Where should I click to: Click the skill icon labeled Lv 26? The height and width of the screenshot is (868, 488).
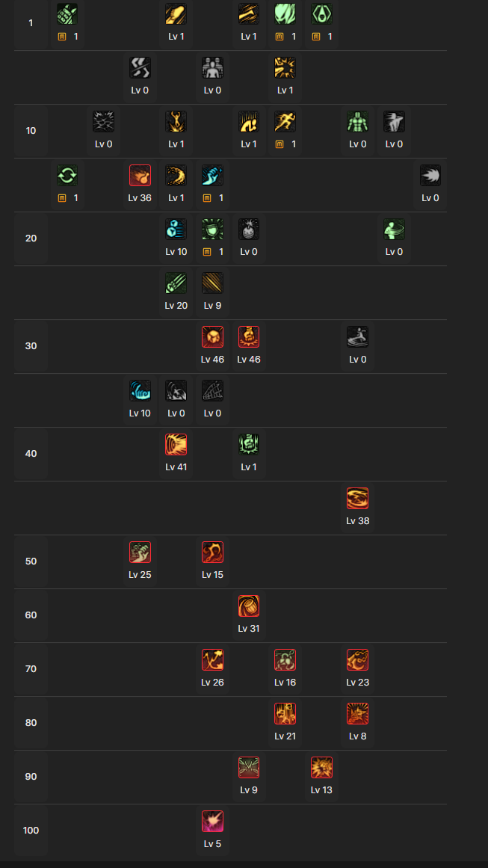tap(213, 660)
